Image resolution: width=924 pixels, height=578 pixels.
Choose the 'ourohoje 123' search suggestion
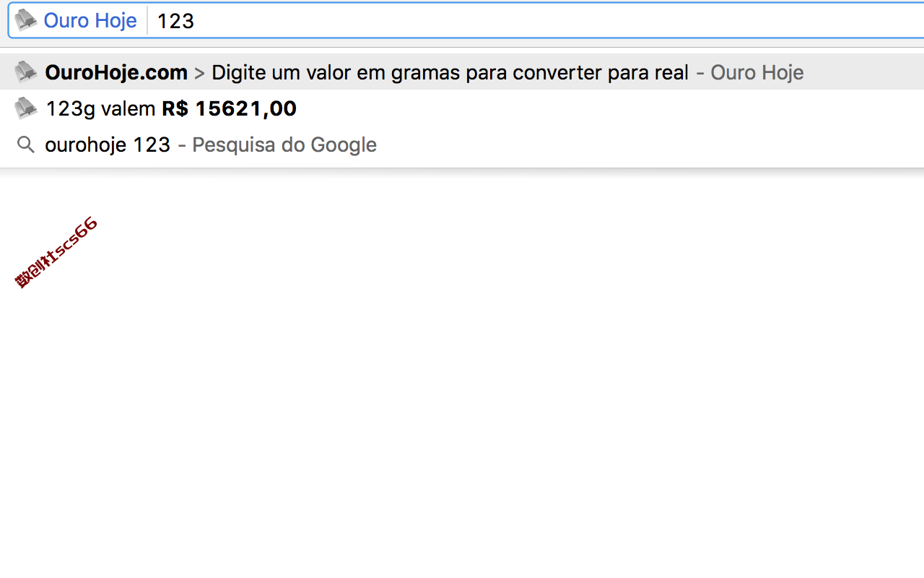click(108, 144)
